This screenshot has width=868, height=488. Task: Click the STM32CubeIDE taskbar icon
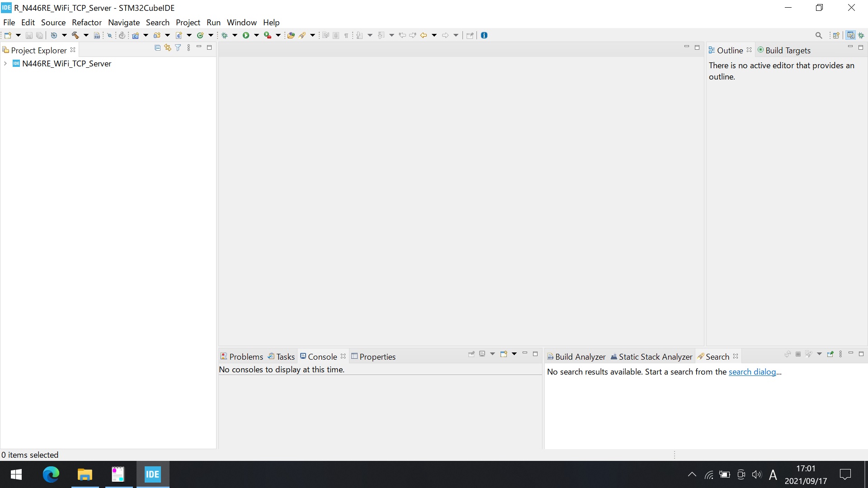coord(153,474)
